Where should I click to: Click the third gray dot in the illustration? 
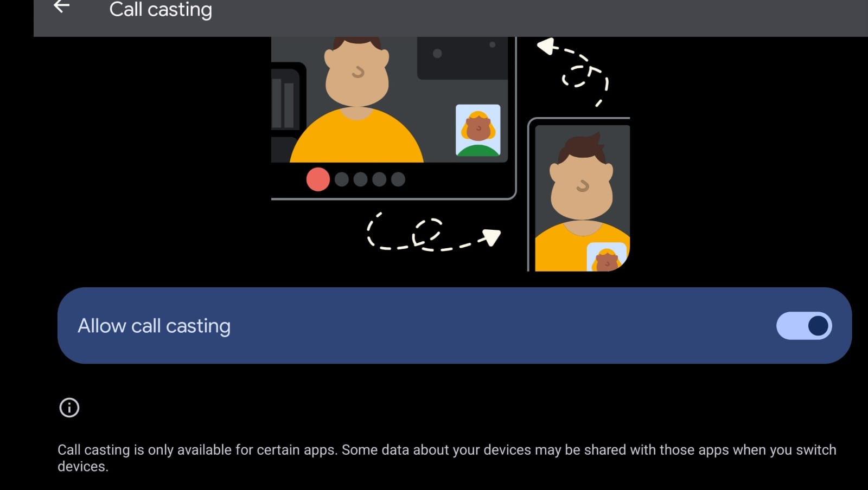pos(379,179)
